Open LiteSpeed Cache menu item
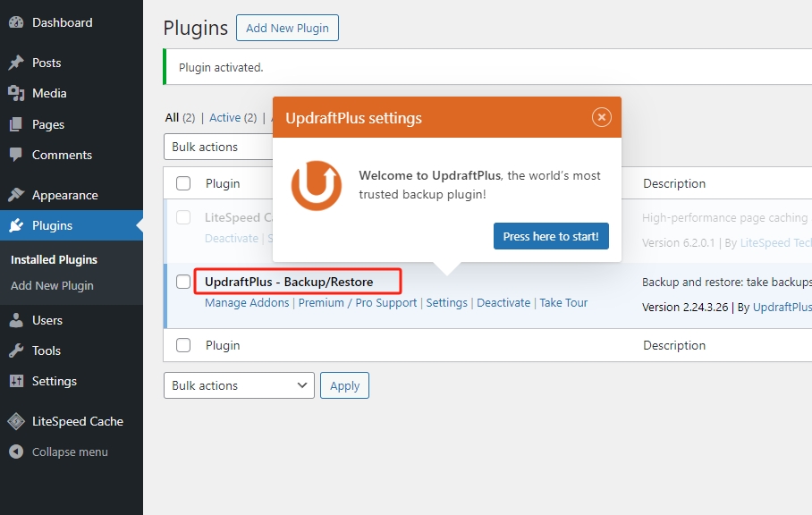812x515 pixels. [x=78, y=421]
